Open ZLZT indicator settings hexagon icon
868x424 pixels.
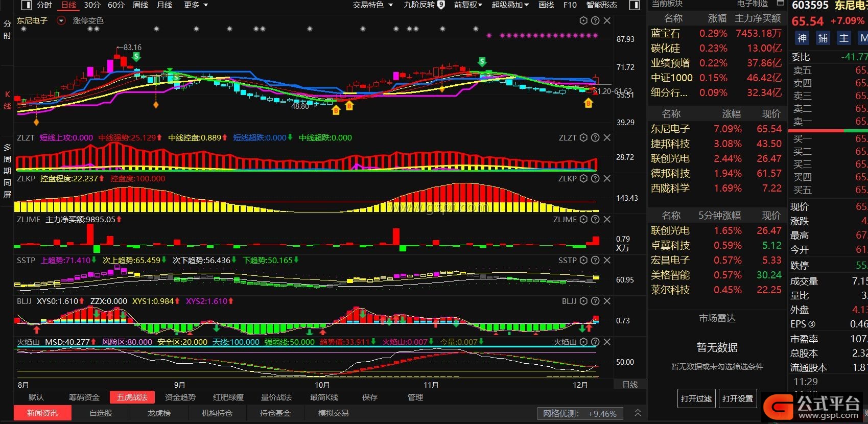click(583, 137)
